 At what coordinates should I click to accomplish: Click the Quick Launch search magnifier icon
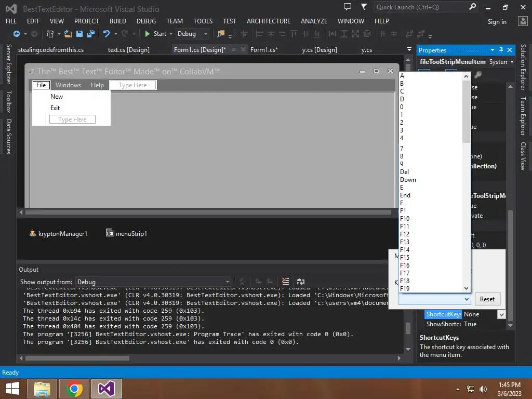click(472, 6)
